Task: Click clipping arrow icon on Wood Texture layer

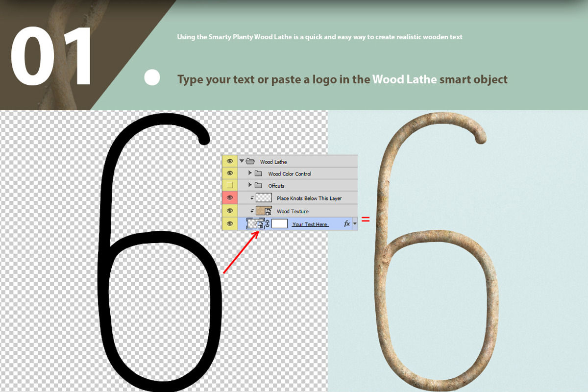Action: tap(252, 211)
